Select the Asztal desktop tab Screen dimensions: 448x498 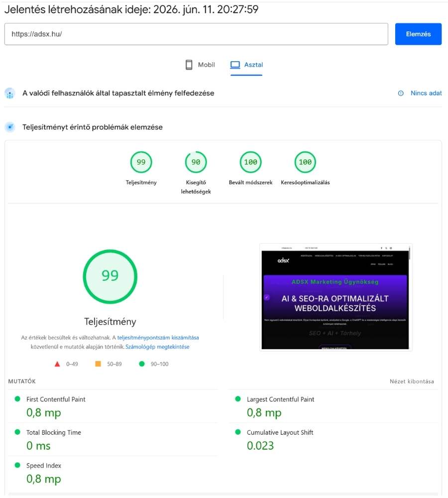(246, 65)
